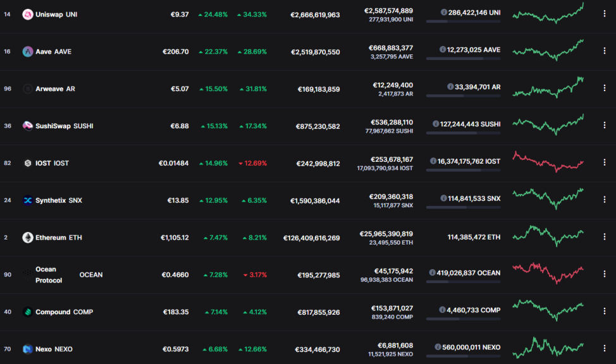
Task: Click Uniswap market cap €2,666,619,963
Action: click(315, 15)
